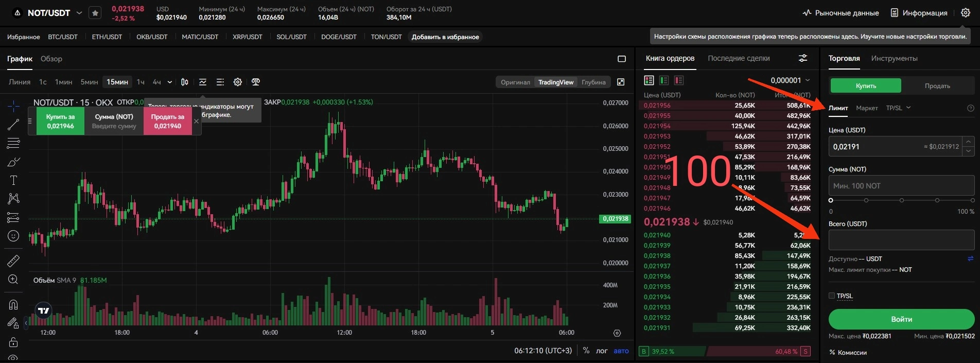Select the Маркет order tab
The image size is (980, 363).
click(x=867, y=108)
